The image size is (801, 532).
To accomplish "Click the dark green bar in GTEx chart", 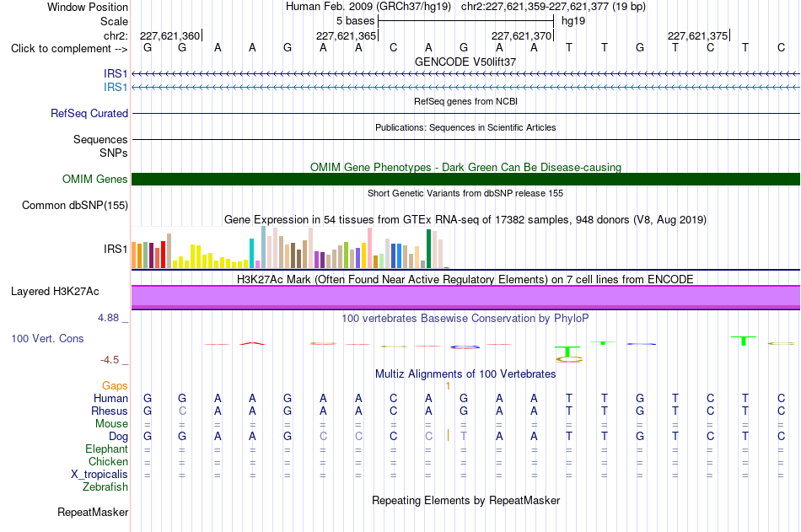I will [x=428, y=249].
